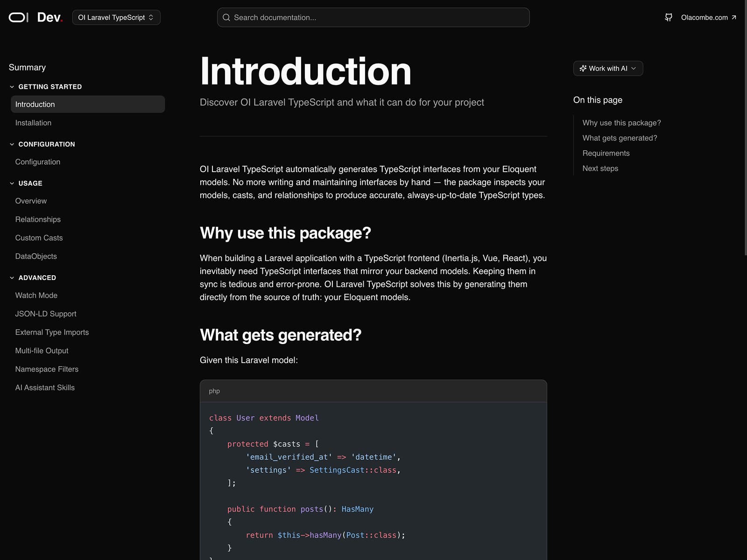Click the Dev wordmark in header
This screenshot has height=560, width=747.
click(49, 17)
